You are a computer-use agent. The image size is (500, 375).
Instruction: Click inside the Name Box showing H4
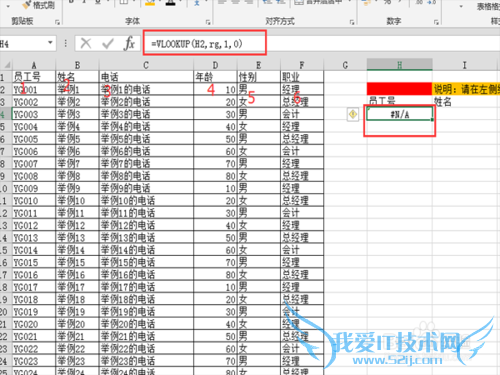point(23,44)
